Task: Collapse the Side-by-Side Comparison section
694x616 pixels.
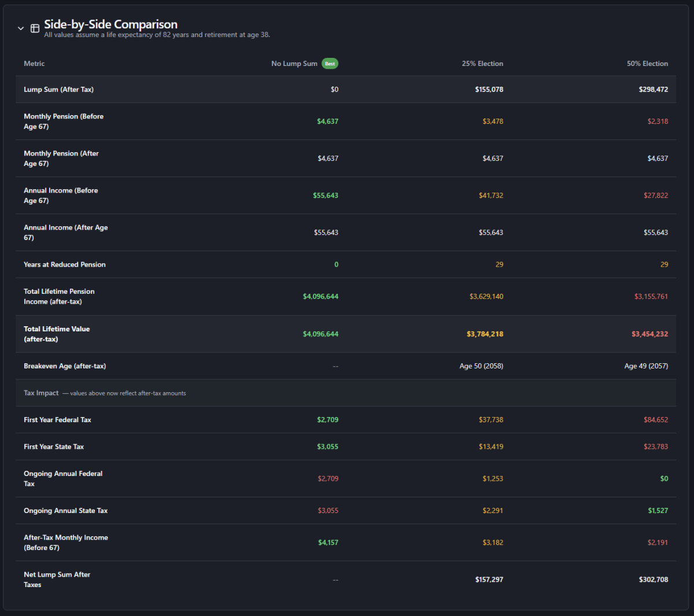Action: pos(21,28)
